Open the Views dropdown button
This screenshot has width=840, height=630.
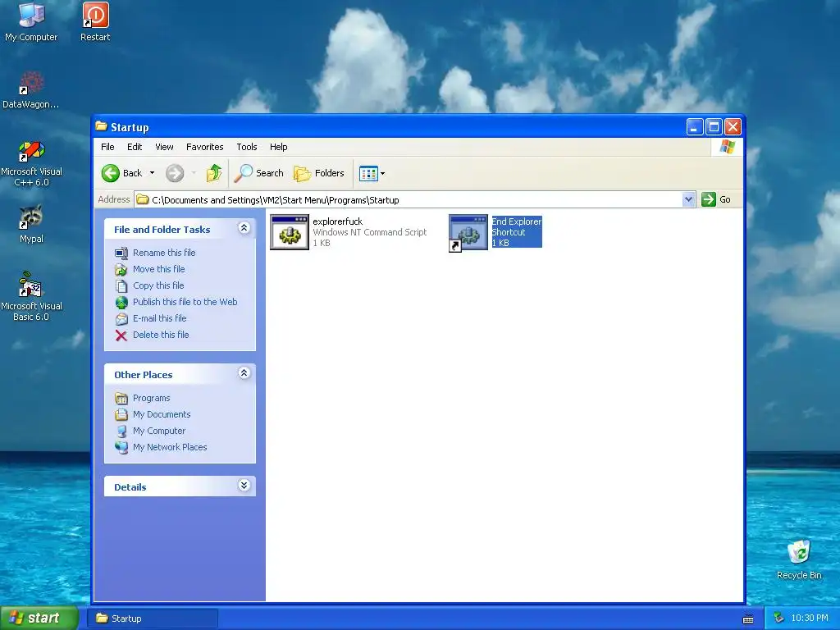coord(372,173)
